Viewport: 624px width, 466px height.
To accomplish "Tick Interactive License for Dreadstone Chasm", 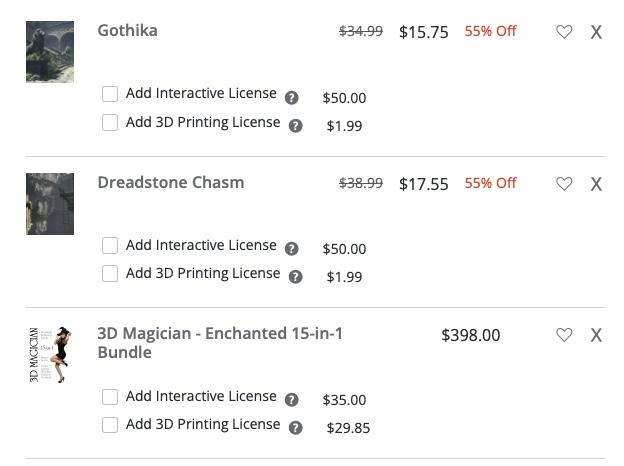I will point(110,245).
